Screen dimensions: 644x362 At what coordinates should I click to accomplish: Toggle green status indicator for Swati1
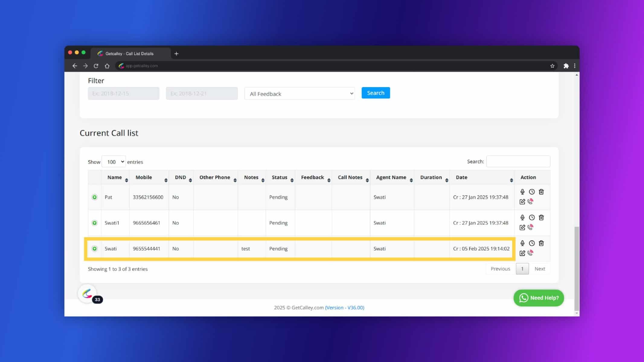point(94,223)
